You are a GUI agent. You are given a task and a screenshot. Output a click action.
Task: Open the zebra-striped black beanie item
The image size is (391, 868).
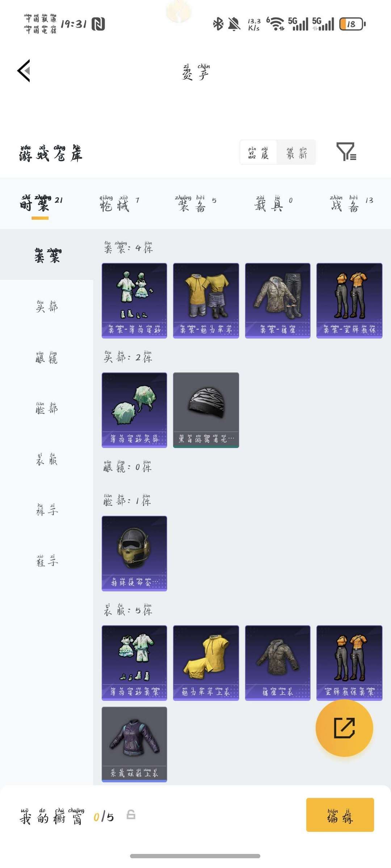point(206,410)
